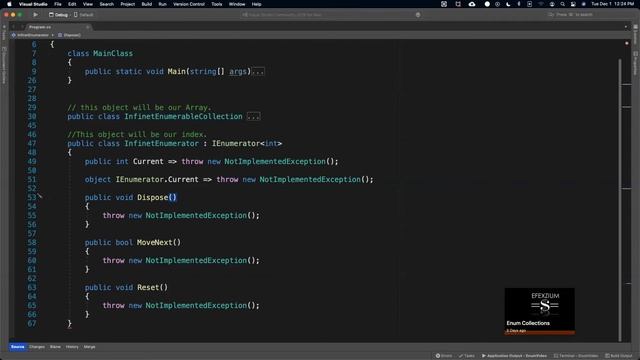Open the Tools menu

pos(217,4)
